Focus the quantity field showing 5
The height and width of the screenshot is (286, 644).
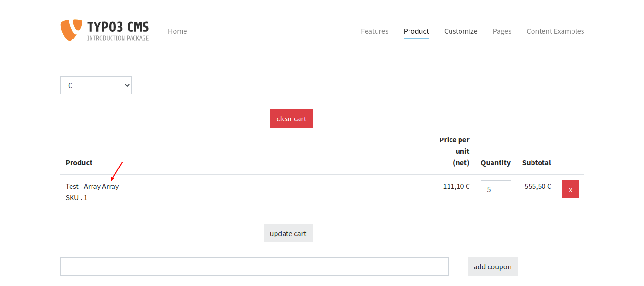coord(496,189)
